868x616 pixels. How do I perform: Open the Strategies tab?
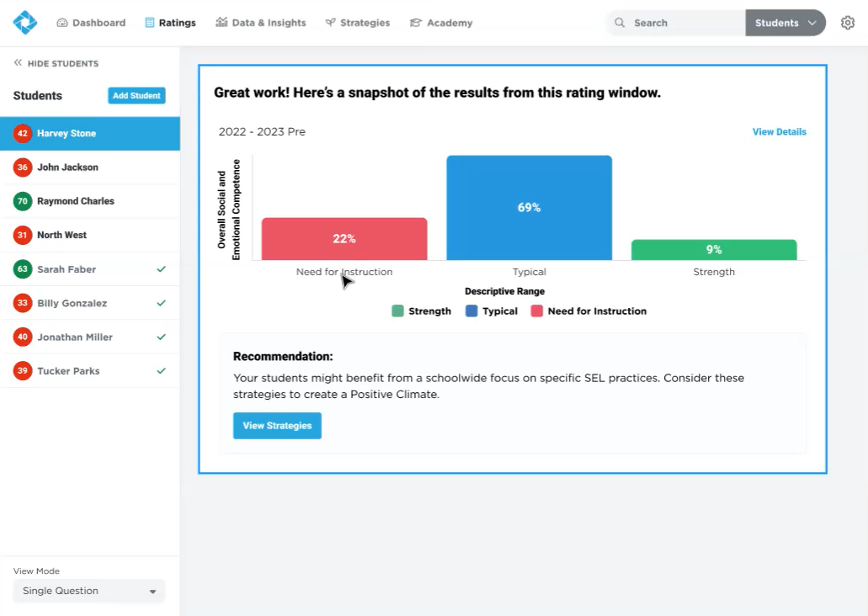[357, 23]
